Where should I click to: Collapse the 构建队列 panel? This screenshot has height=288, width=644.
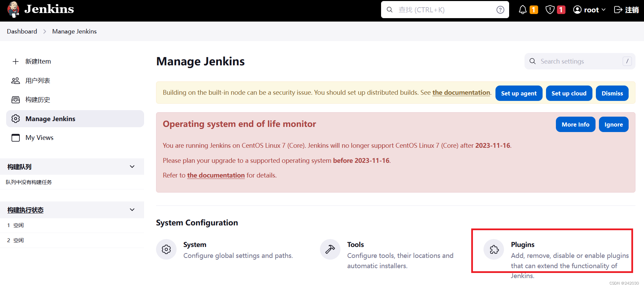(x=132, y=167)
